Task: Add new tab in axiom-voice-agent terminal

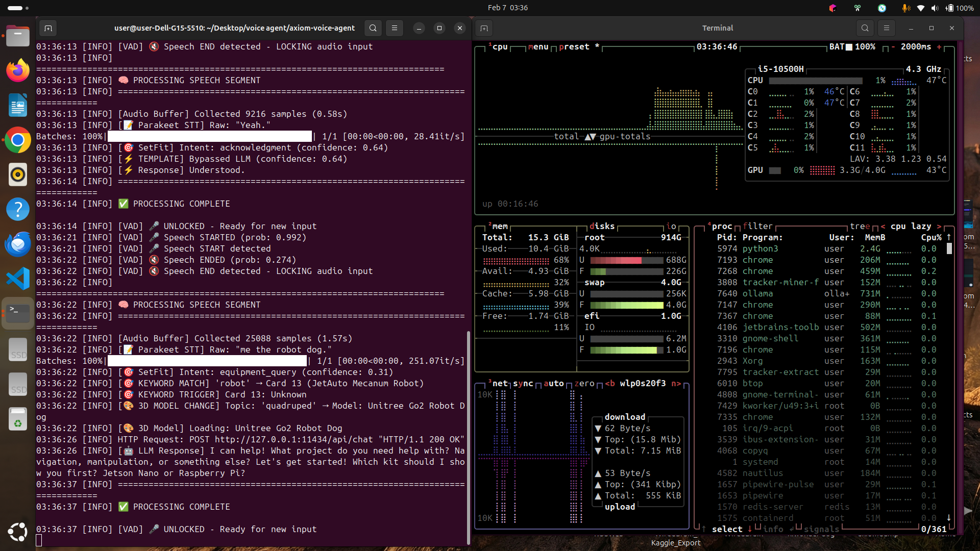Action: [x=48, y=28]
